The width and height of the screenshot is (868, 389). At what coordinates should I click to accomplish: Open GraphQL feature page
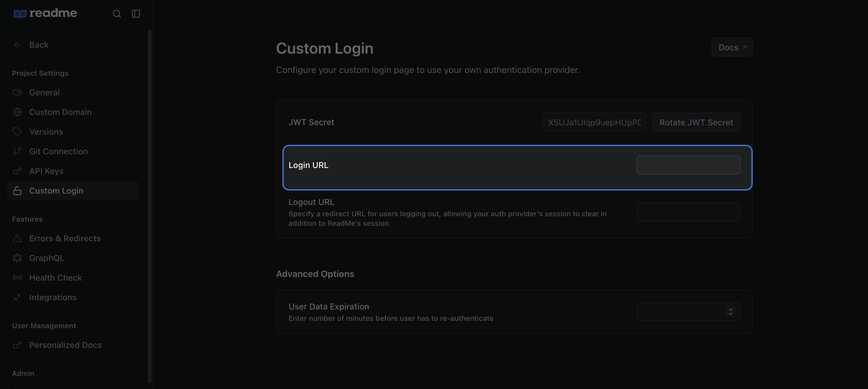(73, 258)
